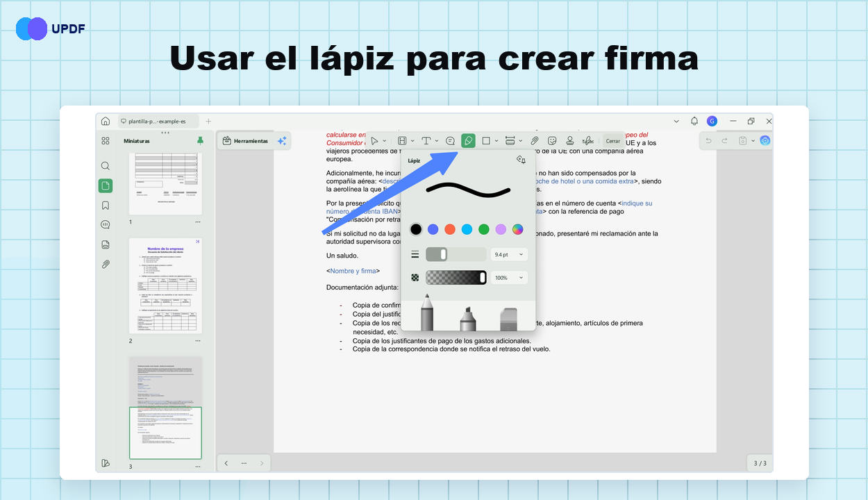Choose the pencil pen style
868x500 pixels.
(x=427, y=312)
